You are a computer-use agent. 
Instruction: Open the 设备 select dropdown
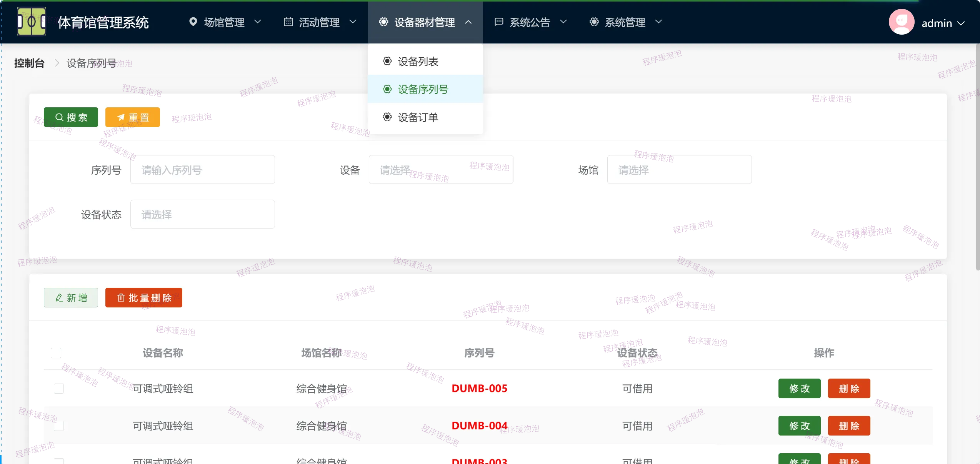tap(441, 170)
